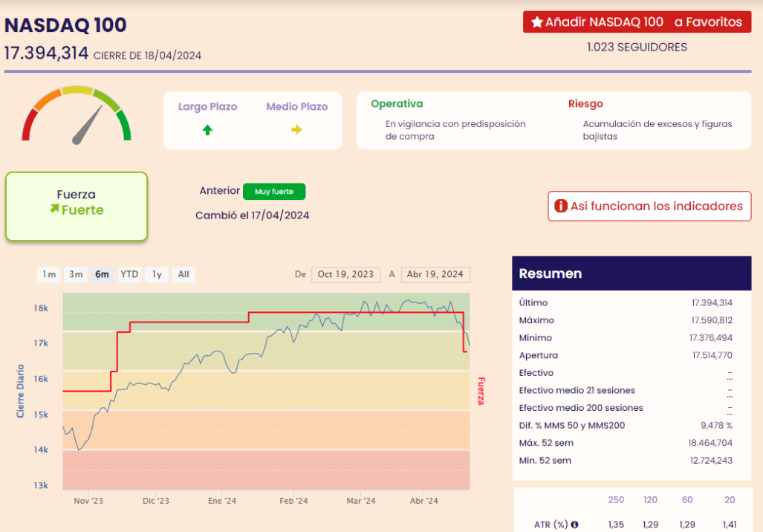Click the Largo Plazo label
This screenshot has width=763, height=532.
[207, 106]
